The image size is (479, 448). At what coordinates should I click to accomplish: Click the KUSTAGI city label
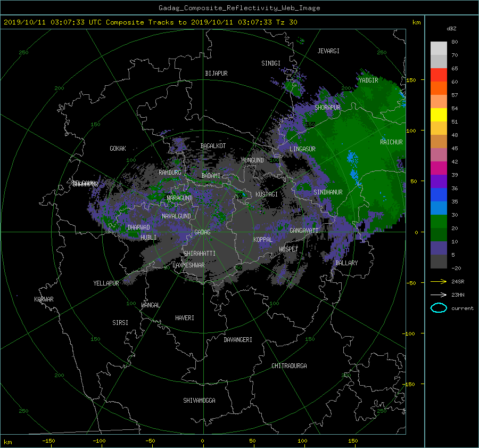click(267, 194)
